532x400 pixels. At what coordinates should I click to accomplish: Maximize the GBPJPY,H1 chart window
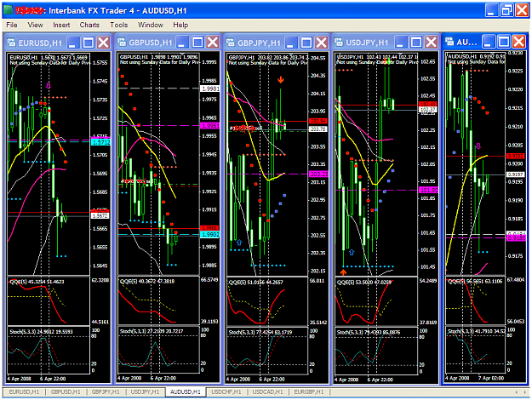pyautogui.click(x=306, y=43)
